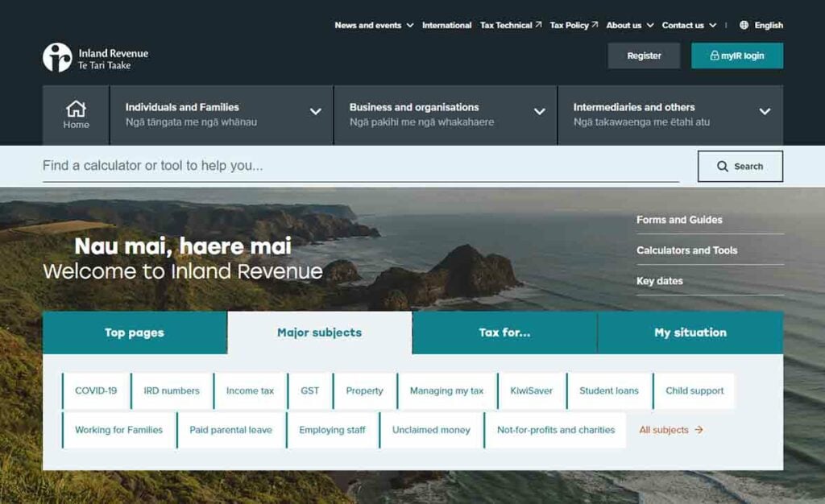Open Not-for-profits and charities subject
825x504 pixels.
tap(556, 430)
